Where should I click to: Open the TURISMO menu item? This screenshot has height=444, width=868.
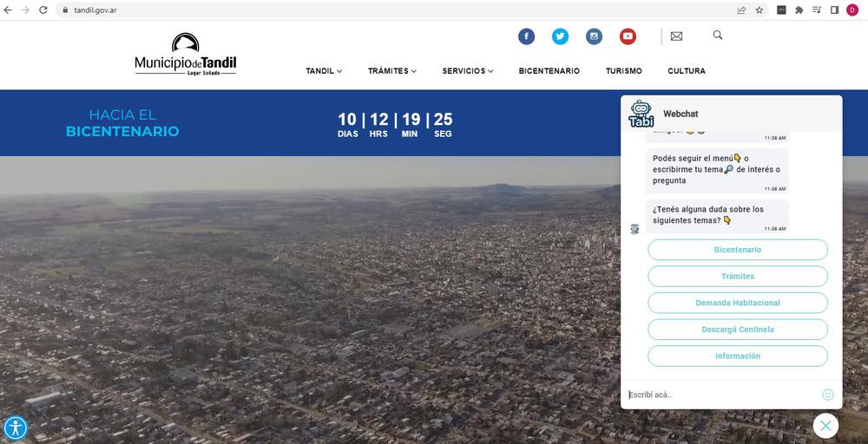(624, 71)
